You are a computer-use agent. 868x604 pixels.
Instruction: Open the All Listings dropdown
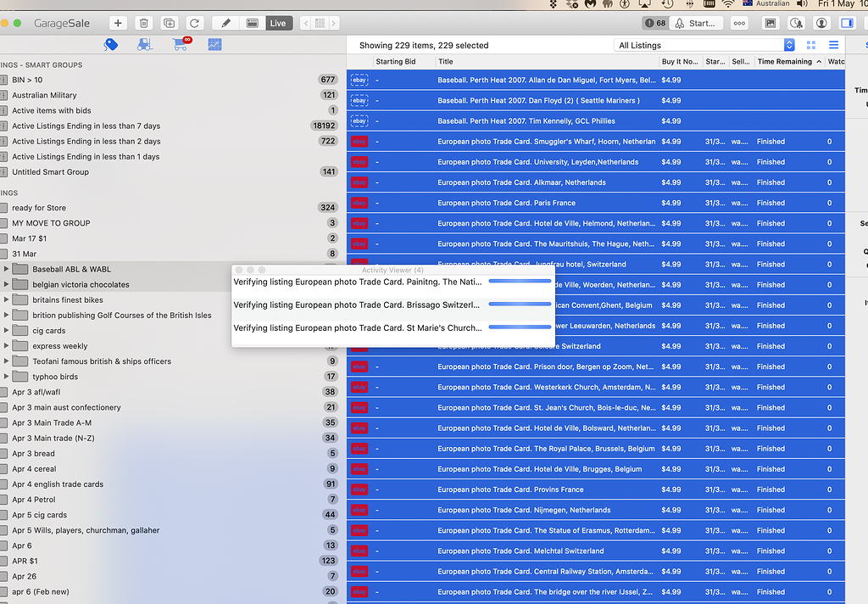(x=704, y=46)
